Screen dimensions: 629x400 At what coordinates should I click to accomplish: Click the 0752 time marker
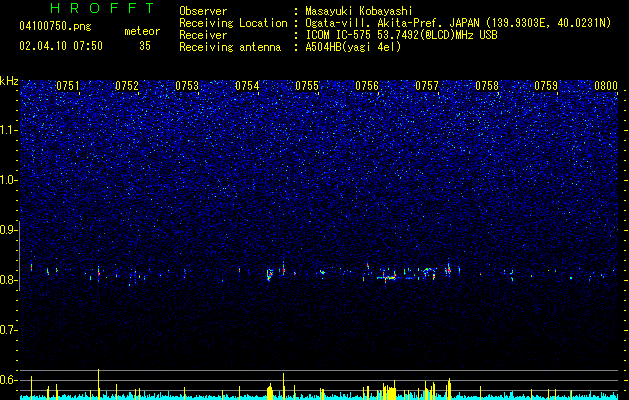coord(127,86)
